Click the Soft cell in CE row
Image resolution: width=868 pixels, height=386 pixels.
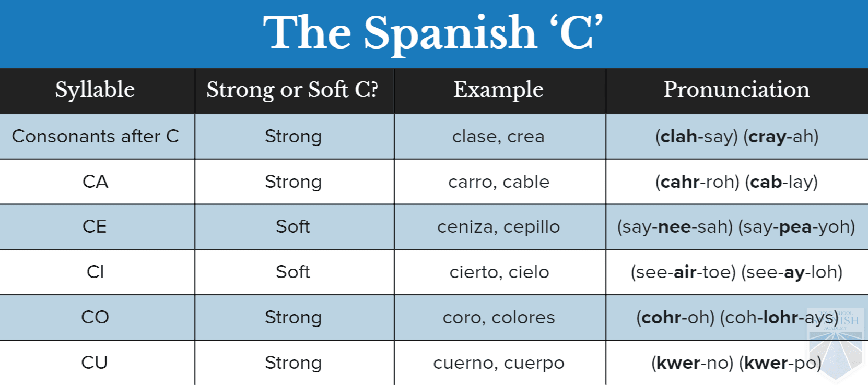(293, 226)
